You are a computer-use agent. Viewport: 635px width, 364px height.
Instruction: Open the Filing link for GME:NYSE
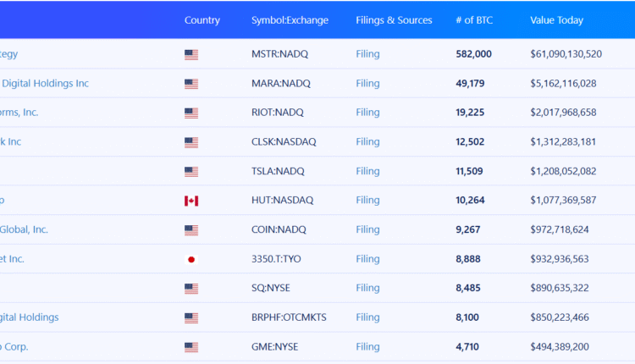[x=367, y=347]
